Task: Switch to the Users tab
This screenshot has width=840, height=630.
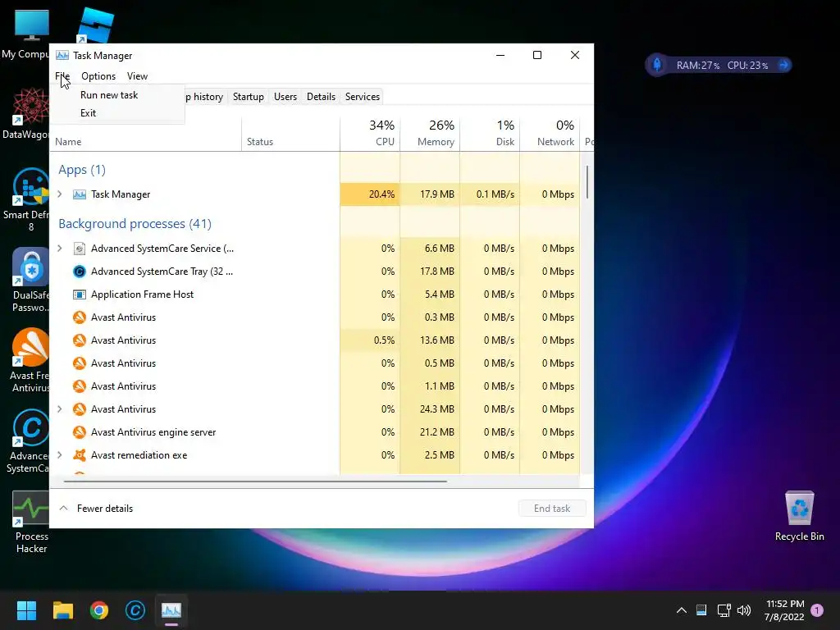Action: point(285,97)
